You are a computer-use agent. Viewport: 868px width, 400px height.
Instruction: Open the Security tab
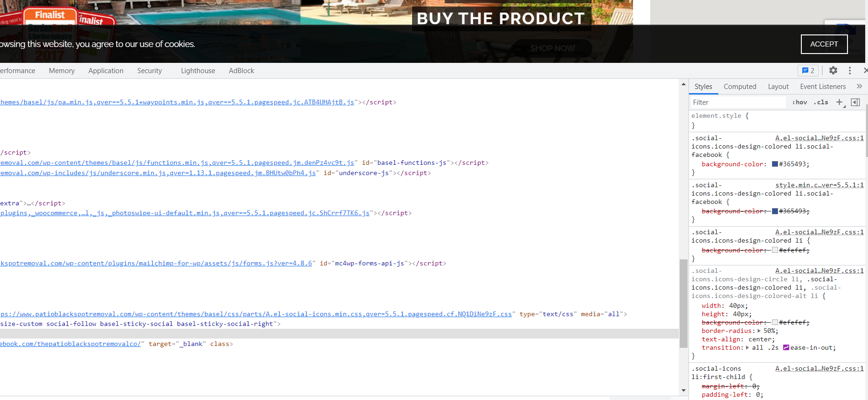150,71
